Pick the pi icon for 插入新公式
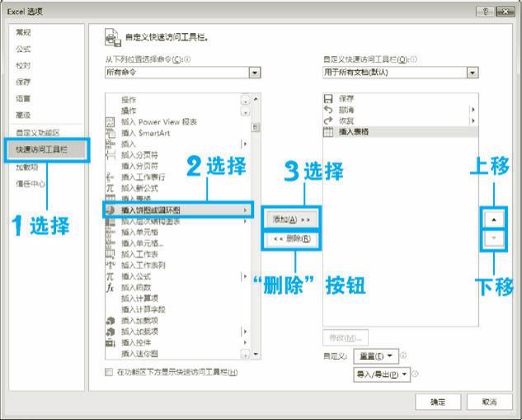 coord(110,188)
